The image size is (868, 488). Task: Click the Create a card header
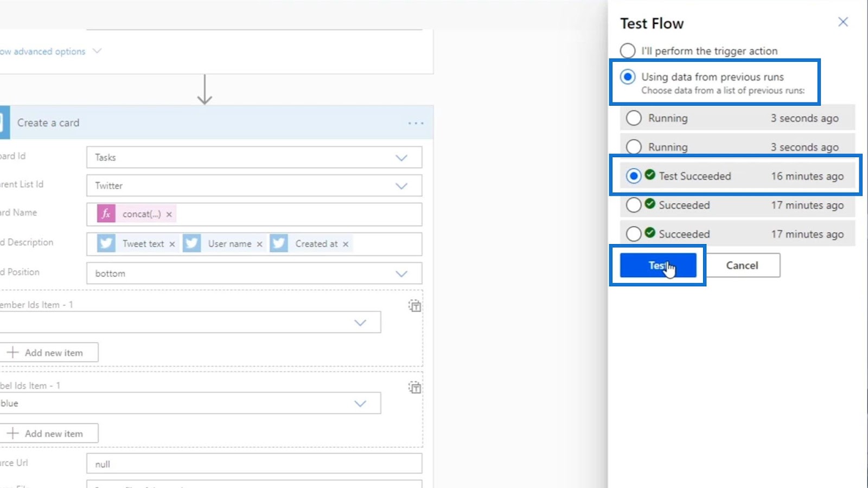tap(217, 123)
